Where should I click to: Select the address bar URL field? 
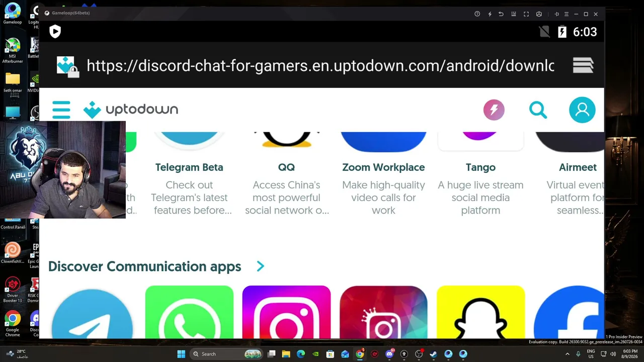click(320, 65)
